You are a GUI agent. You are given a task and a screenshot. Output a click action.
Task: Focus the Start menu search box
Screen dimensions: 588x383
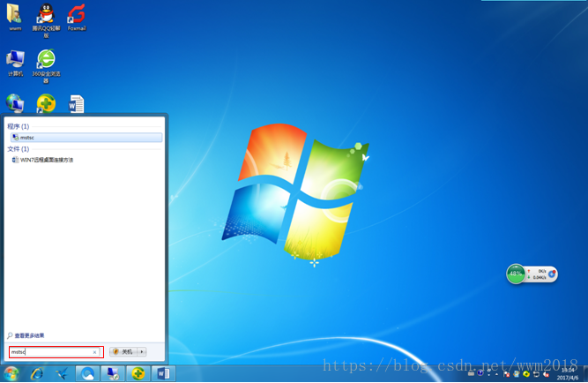click(x=56, y=352)
